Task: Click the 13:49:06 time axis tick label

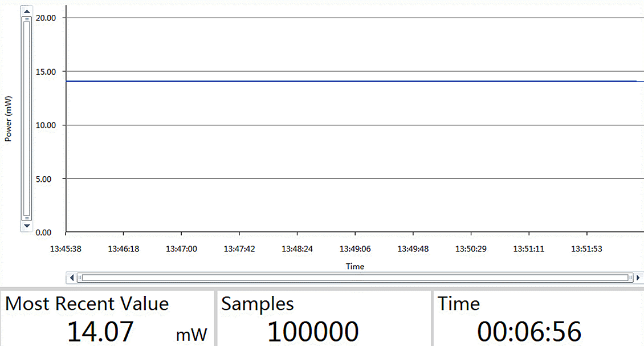Action: click(x=355, y=249)
